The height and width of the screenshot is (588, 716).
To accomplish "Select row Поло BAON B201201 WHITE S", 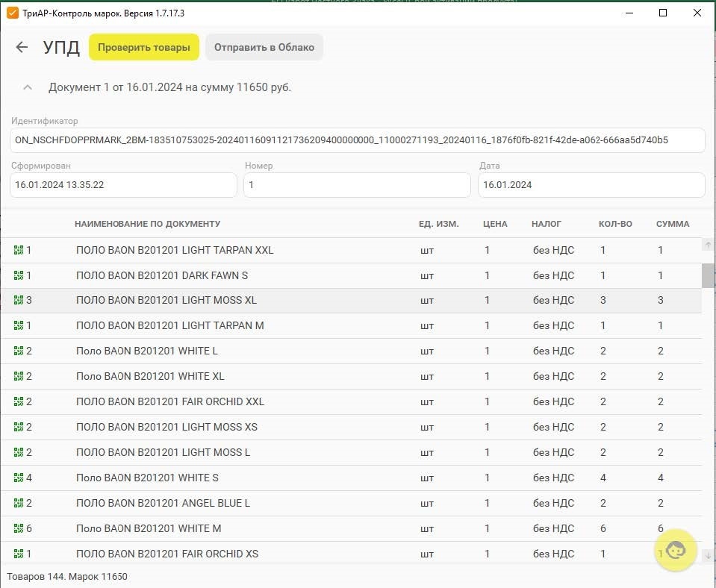I will point(351,478).
